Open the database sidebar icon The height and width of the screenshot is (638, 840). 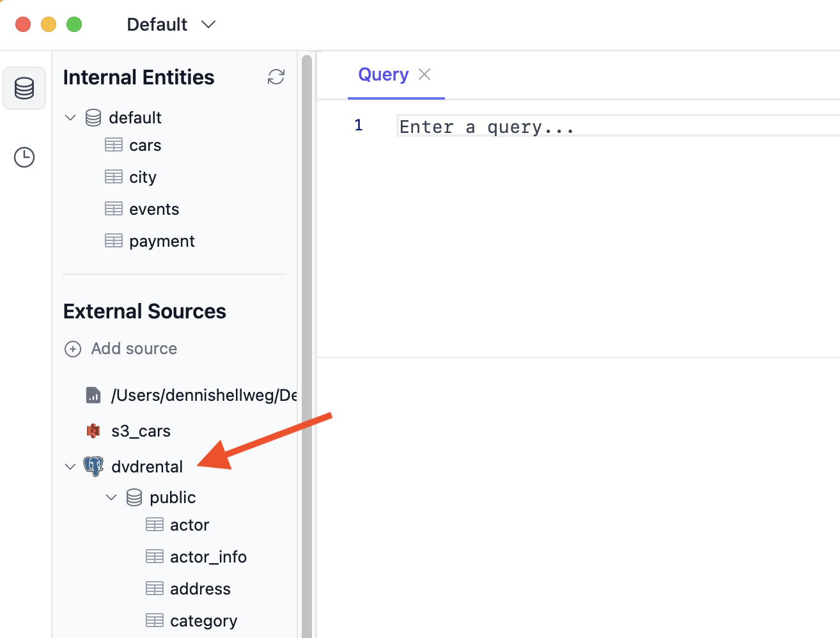tap(24, 88)
